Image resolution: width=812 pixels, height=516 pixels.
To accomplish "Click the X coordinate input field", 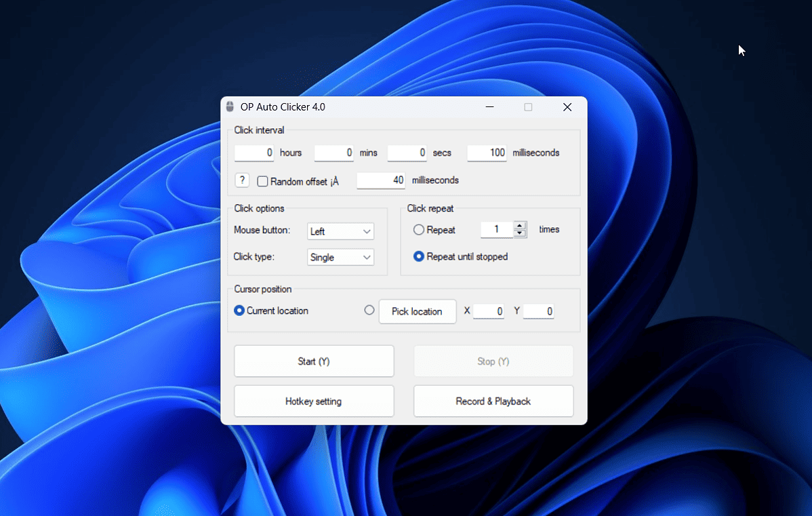I will click(x=489, y=311).
